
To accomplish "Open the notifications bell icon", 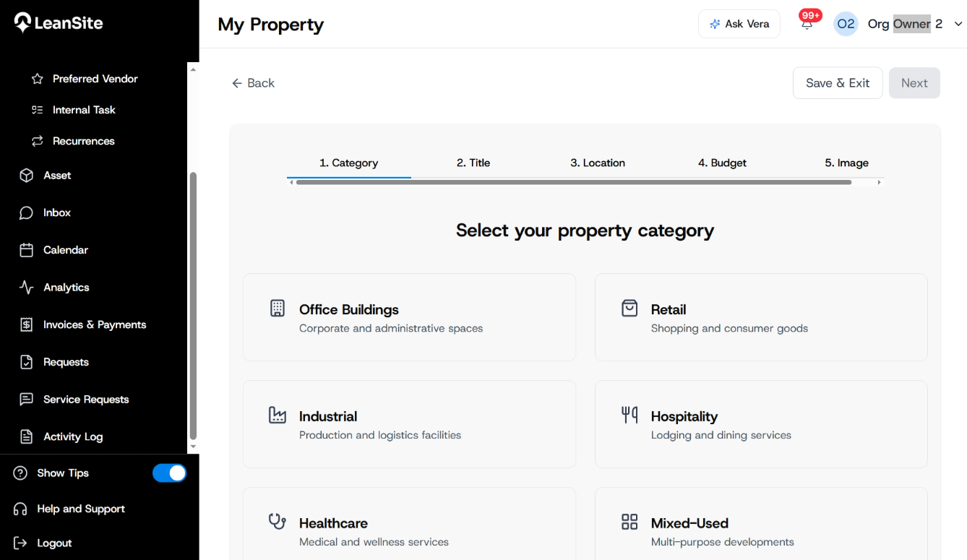I will pos(807,24).
